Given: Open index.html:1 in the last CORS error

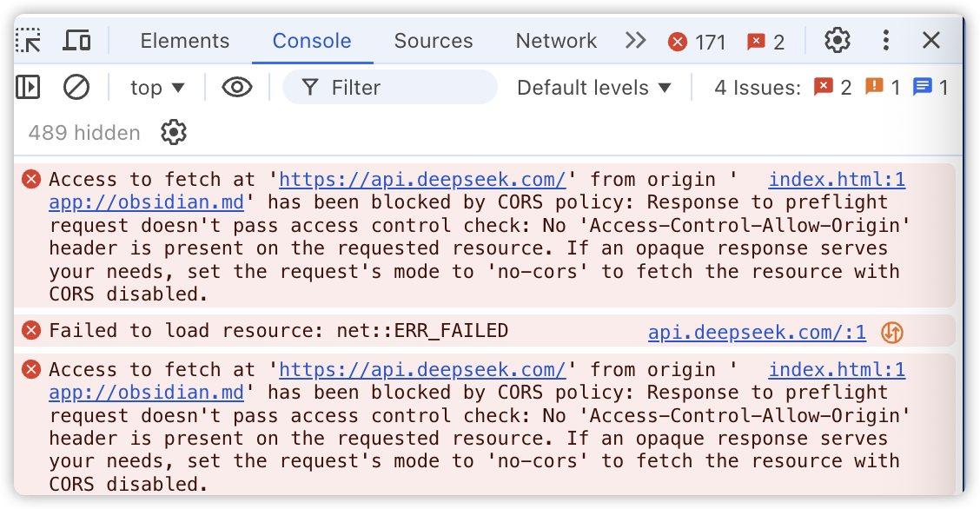Looking at the screenshot, I should tap(837, 370).
